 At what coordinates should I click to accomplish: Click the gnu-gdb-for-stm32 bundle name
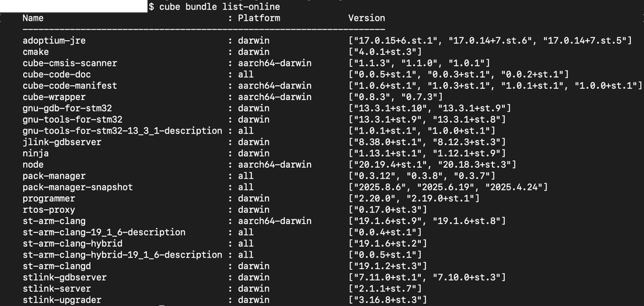pyautogui.click(x=65, y=108)
